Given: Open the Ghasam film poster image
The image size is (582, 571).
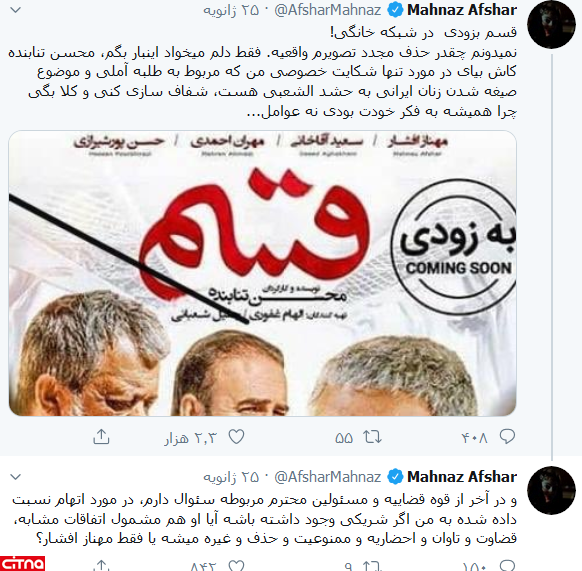Looking at the screenshot, I should click(262, 273).
